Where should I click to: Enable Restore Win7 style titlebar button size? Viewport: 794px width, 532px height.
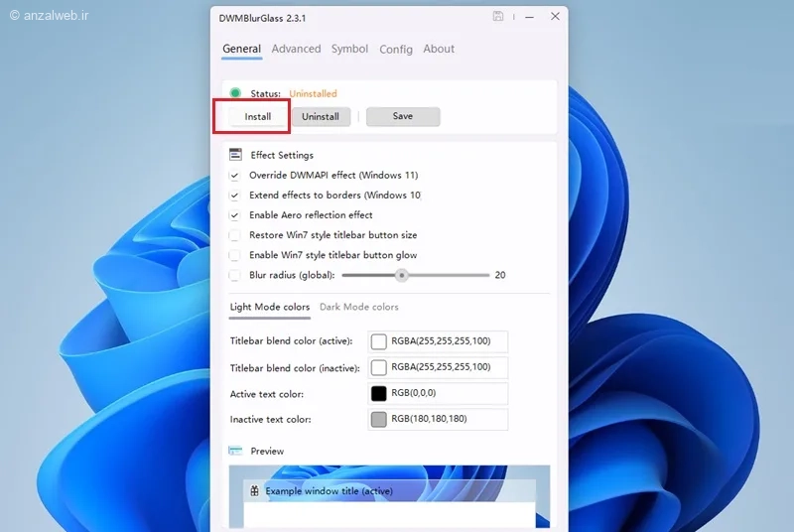pyautogui.click(x=234, y=235)
